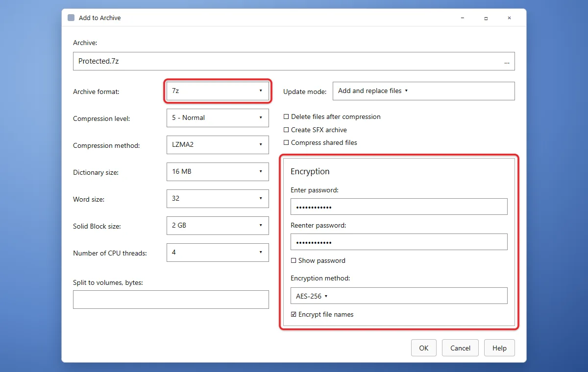
Task: Click the 'Add to Archive' title text
Action: tap(99, 18)
